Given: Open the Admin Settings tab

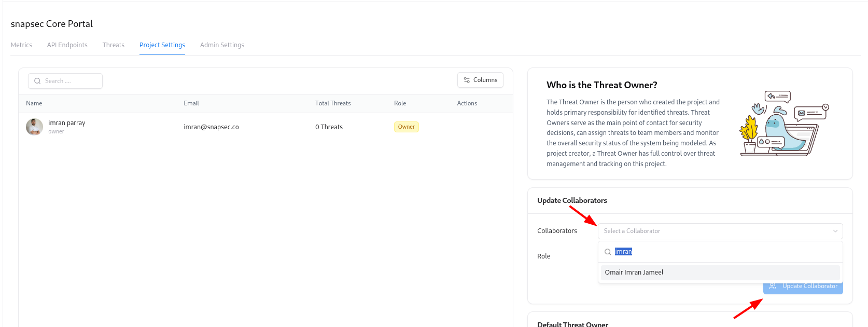Looking at the screenshot, I should tap(222, 45).
